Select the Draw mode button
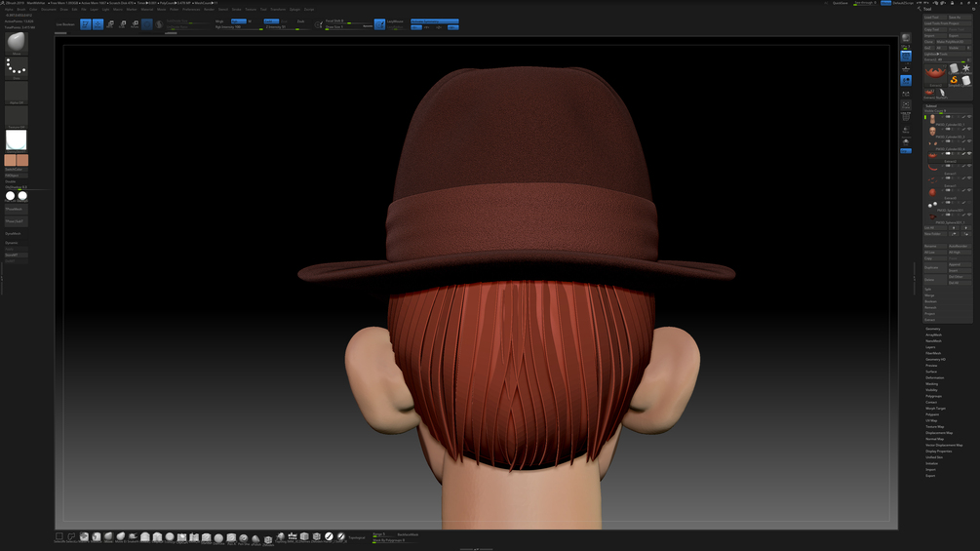 coord(98,24)
